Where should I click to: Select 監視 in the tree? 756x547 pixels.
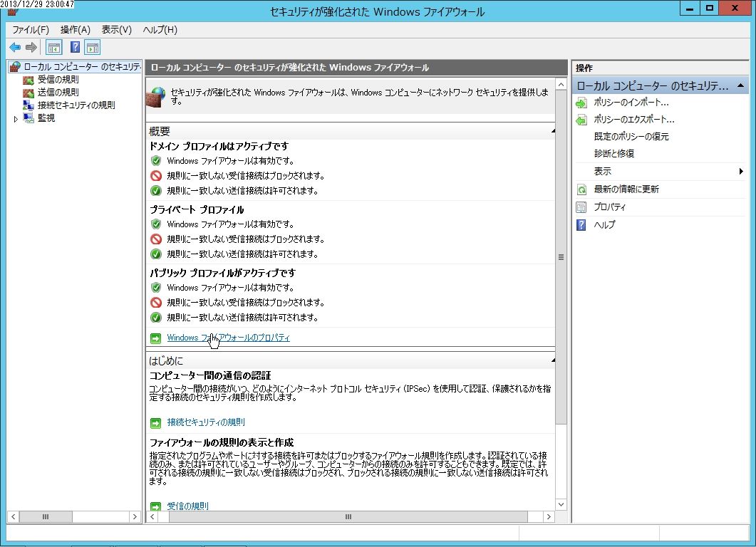pyautogui.click(x=46, y=118)
